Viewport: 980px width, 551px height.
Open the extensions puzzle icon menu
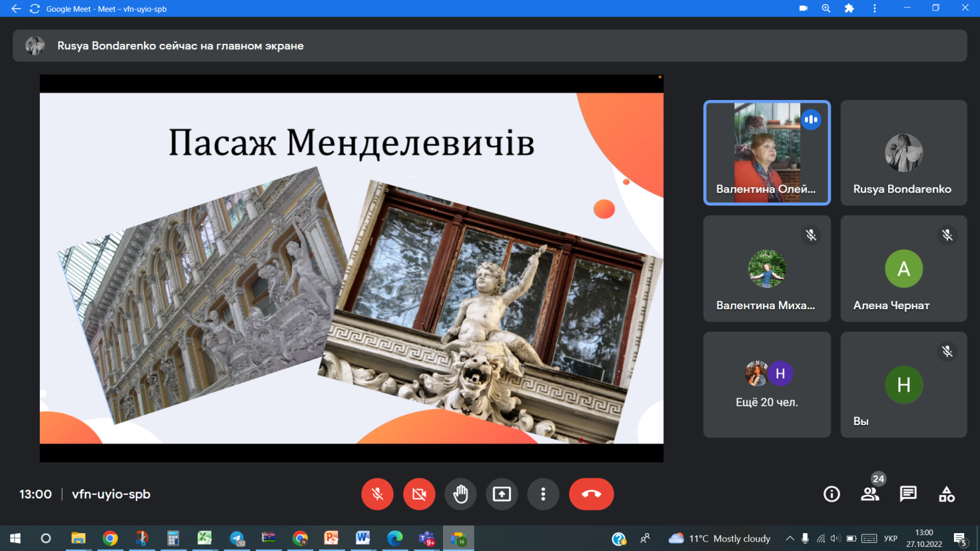pyautogui.click(x=849, y=9)
